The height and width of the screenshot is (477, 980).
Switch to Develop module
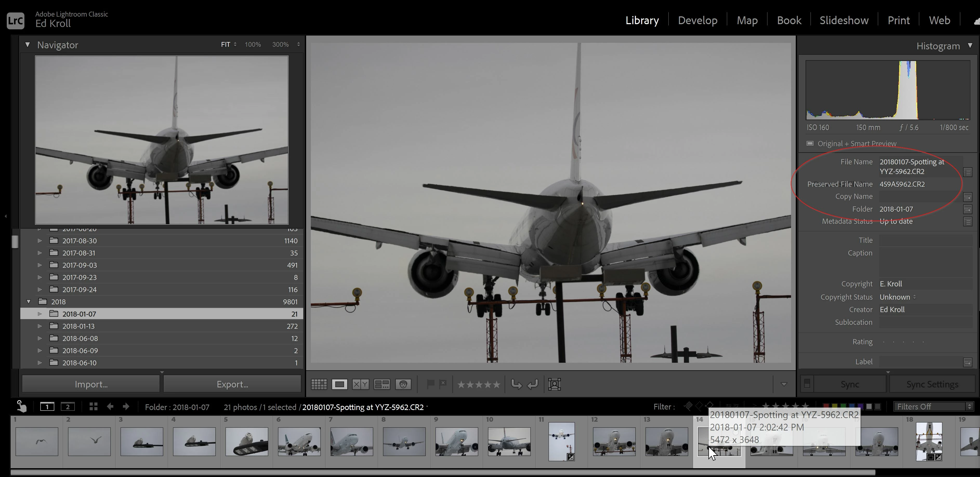(697, 20)
